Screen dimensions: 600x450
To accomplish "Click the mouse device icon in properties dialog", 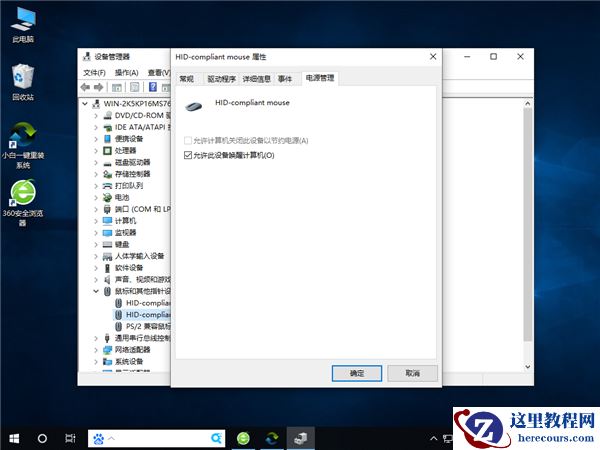I will pyautogui.click(x=193, y=106).
